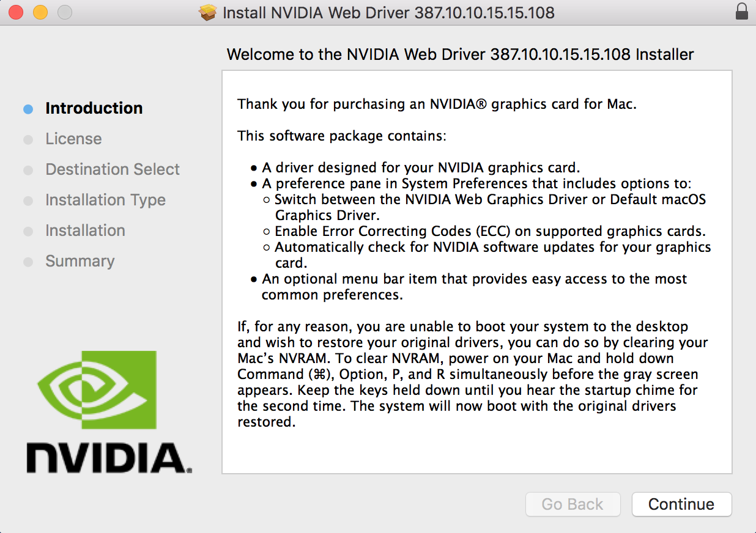Screen dimensions: 756x533
Task: Click the Continue button
Action: (x=681, y=504)
